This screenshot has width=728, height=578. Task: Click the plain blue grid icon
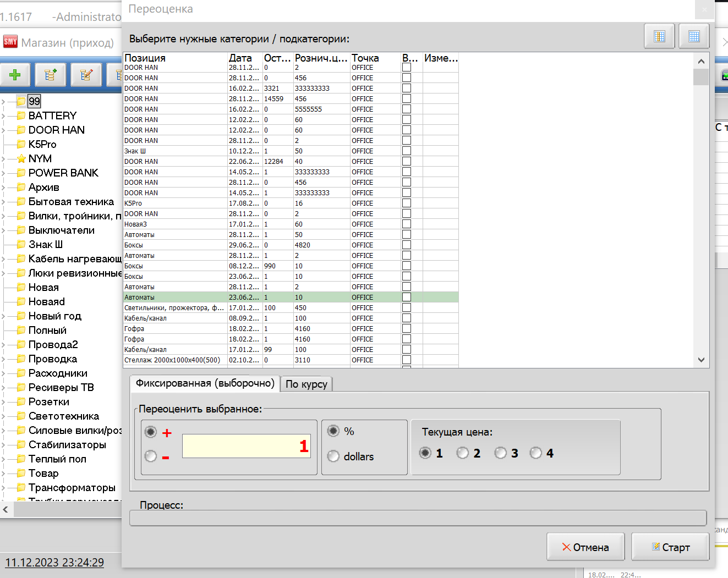(694, 36)
